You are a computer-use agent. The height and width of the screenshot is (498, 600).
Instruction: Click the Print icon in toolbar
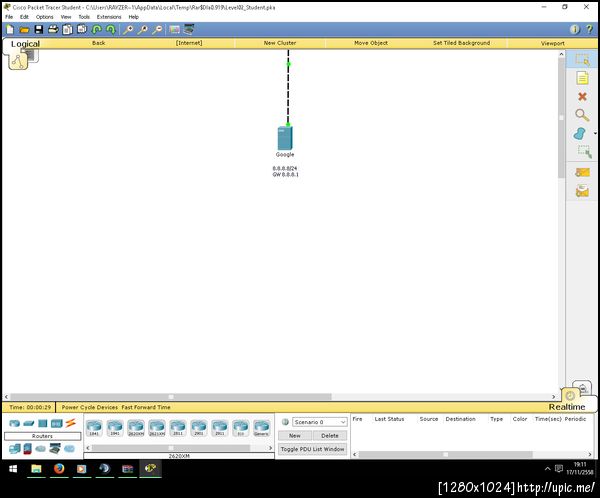click(x=53, y=29)
